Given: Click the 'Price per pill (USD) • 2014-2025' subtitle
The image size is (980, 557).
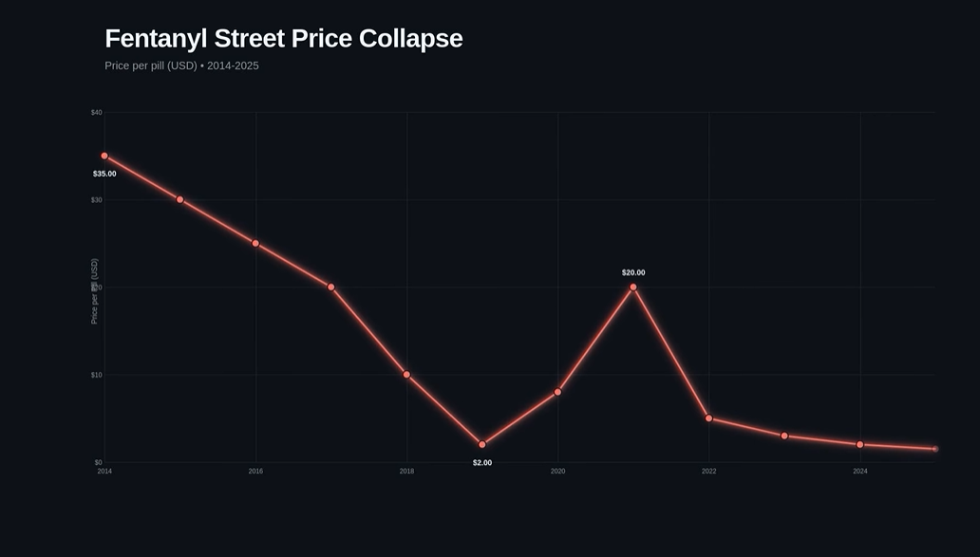Looking at the screenshot, I should (x=181, y=65).
